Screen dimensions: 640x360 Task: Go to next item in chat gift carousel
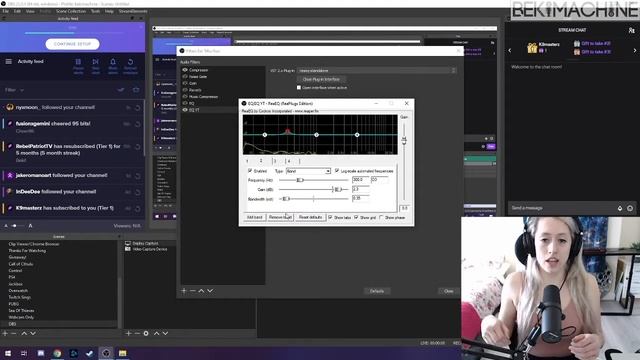point(635,50)
